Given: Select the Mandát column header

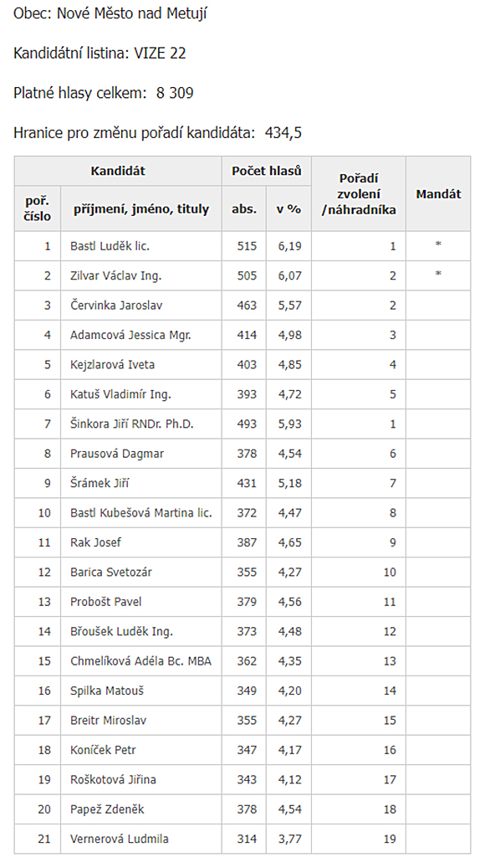Looking at the screenshot, I should coord(438,193).
